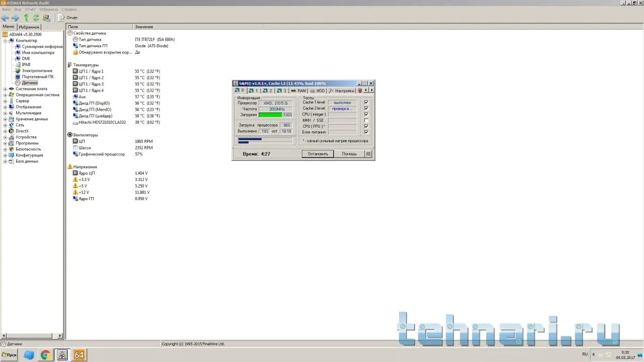Click the Ядро ГП voltage row icon
Screen dimensions: 644x362
pyautogui.click(x=75, y=199)
